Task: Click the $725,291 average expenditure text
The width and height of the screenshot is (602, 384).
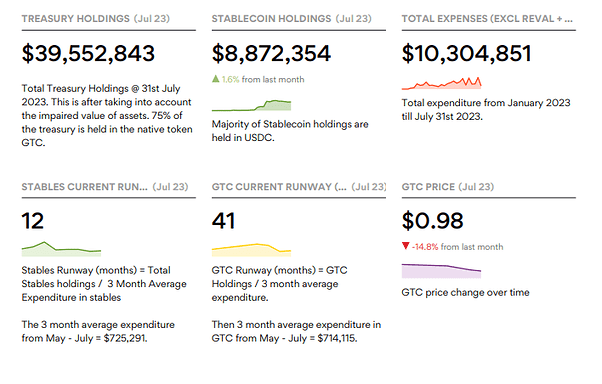Action: (x=125, y=338)
